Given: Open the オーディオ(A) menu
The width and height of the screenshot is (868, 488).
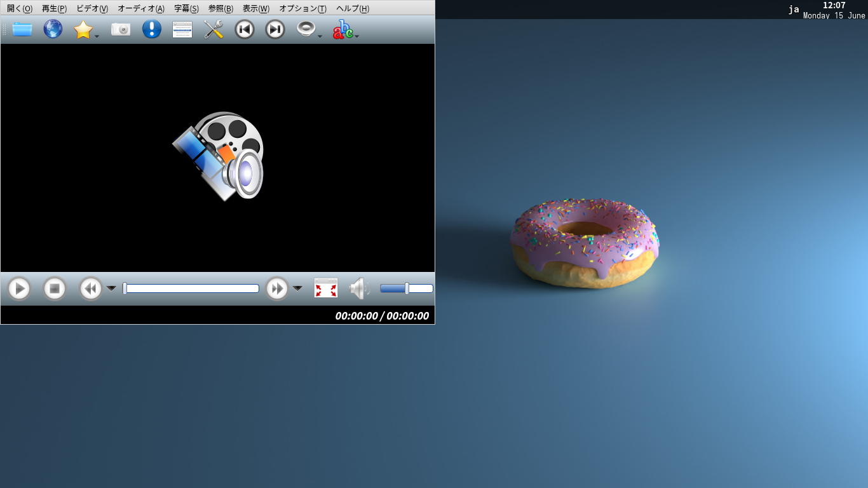Looking at the screenshot, I should click(x=141, y=8).
